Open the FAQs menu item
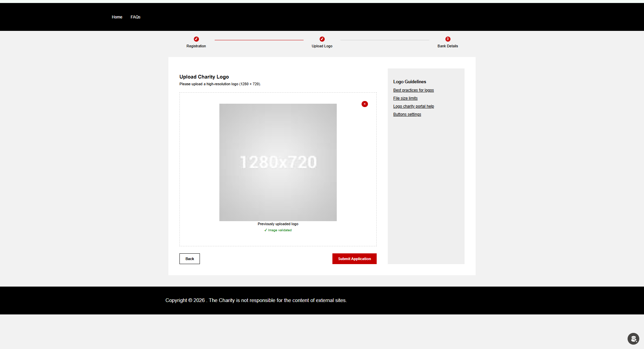Screen dimensions: 644x349 136,17
